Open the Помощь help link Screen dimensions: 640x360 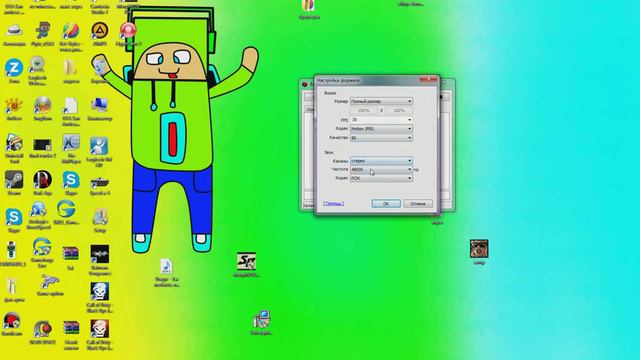tap(333, 203)
